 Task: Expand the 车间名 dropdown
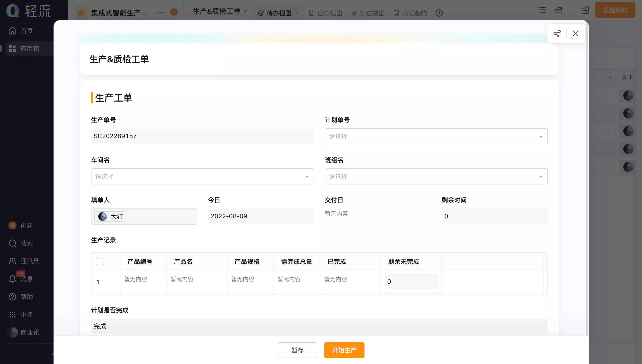202,176
